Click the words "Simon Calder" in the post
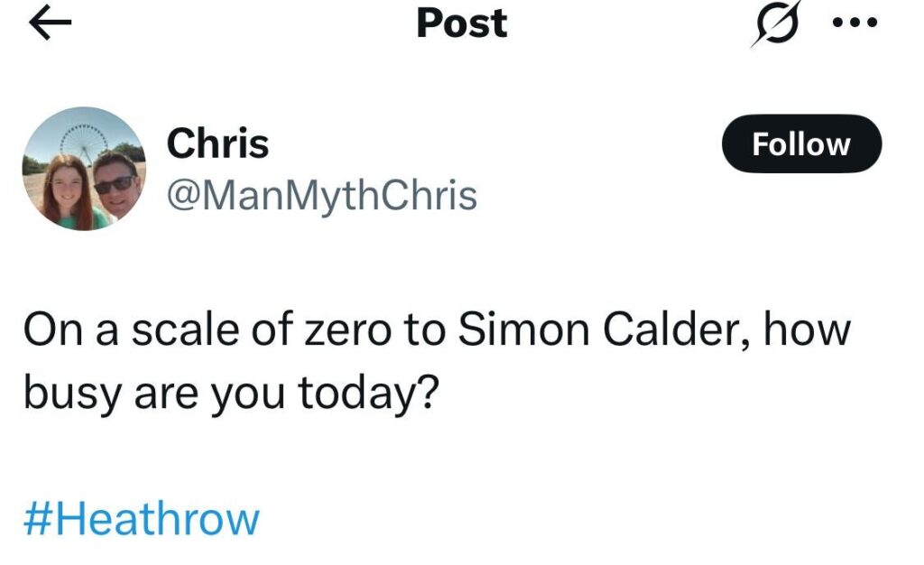 click(x=603, y=331)
